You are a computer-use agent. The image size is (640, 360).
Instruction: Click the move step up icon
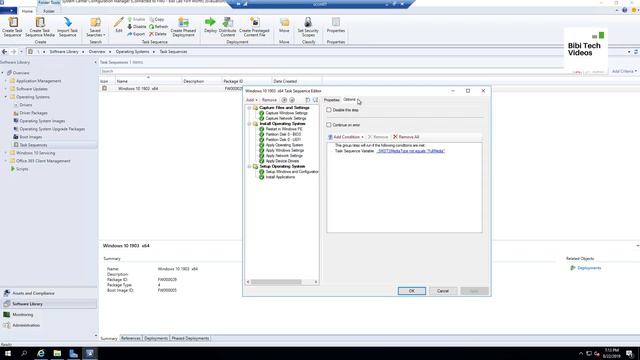click(284, 100)
